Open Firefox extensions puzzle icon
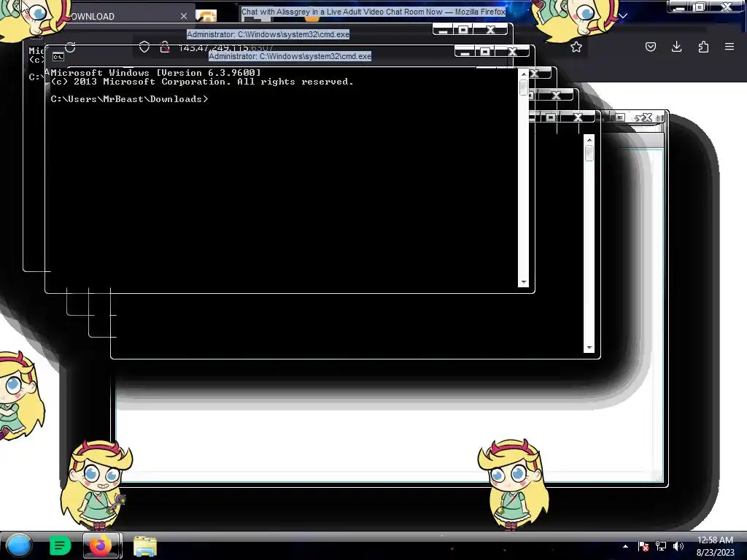The image size is (747, 560). tap(703, 47)
